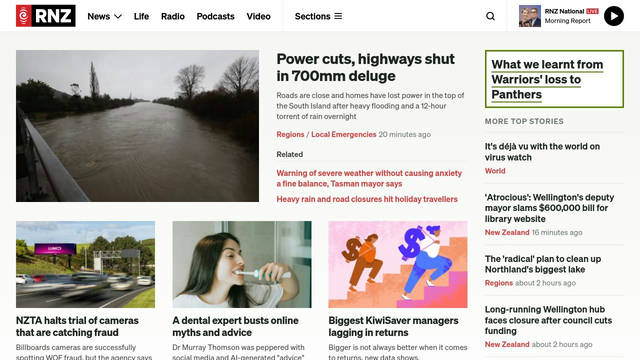Open the flooded river lead image
This screenshot has height=360, width=640.
click(x=137, y=126)
